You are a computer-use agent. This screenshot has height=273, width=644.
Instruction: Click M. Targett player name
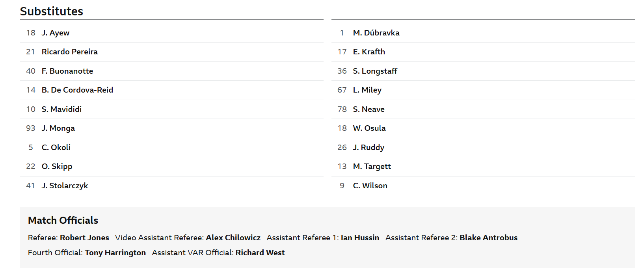[x=372, y=166]
